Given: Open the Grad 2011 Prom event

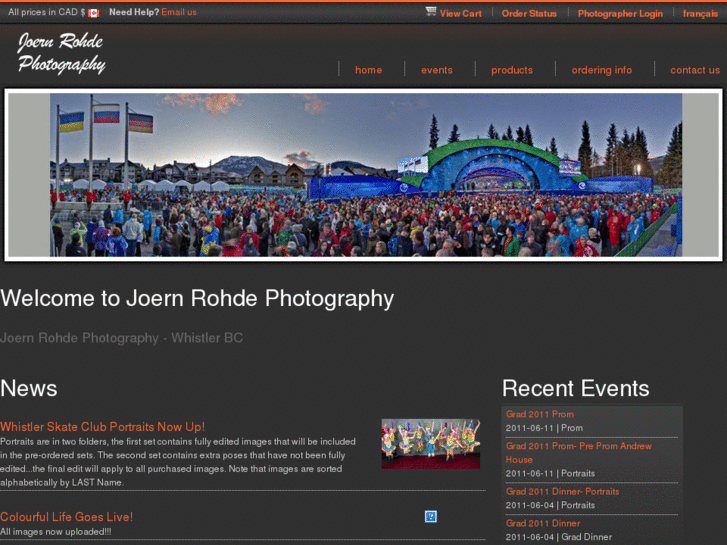Looking at the screenshot, I should pyautogui.click(x=540, y=414).
